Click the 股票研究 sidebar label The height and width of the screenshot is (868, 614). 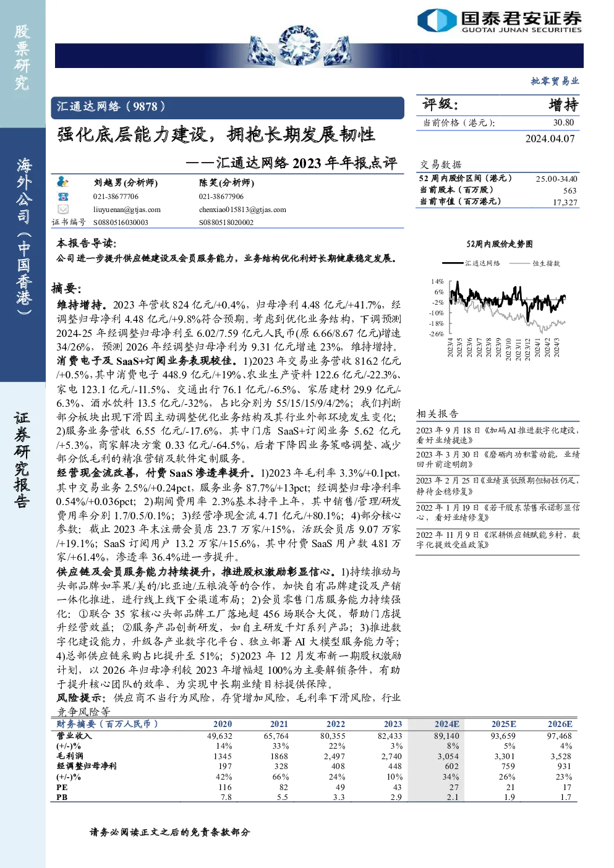click(22, 57)
